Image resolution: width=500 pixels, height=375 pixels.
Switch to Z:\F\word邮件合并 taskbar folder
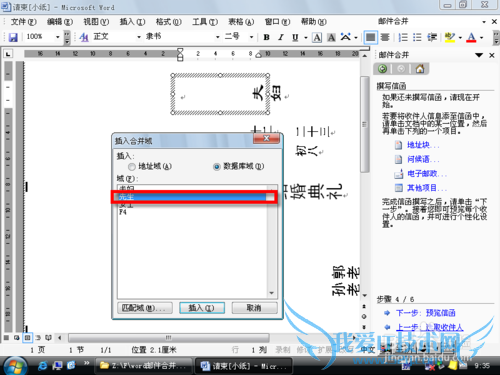(144, 366)
